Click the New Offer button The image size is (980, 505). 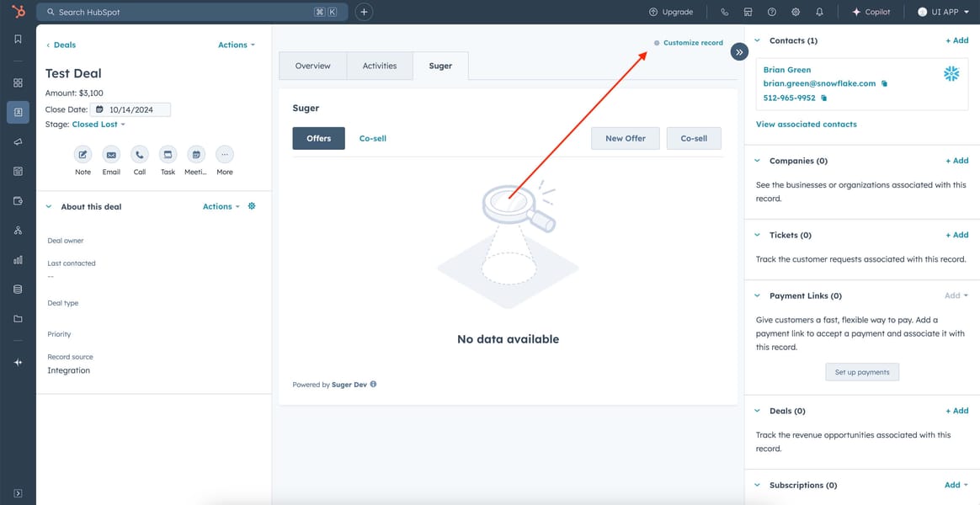tap(625, 138)
